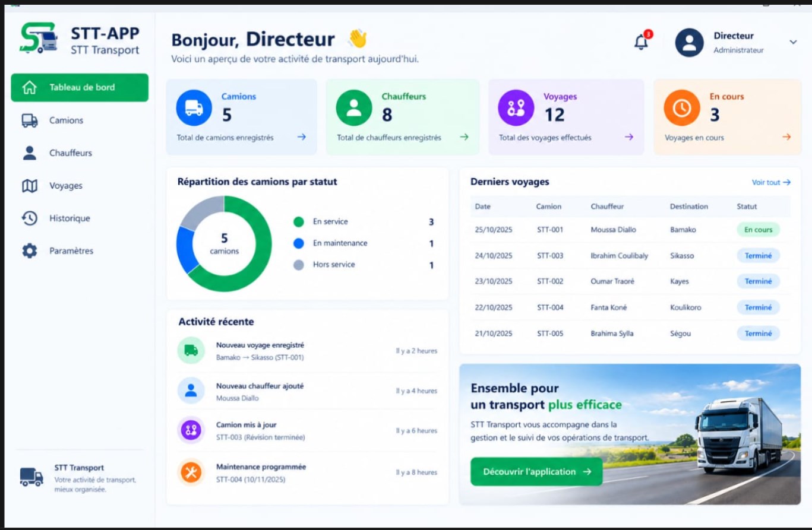Open Historique in the sidebar
Viewport: 812px width, 530px height.
80,218
